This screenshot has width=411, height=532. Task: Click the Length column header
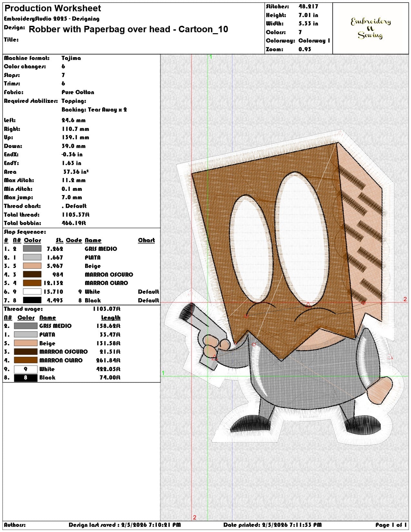(x=111, y=318)
